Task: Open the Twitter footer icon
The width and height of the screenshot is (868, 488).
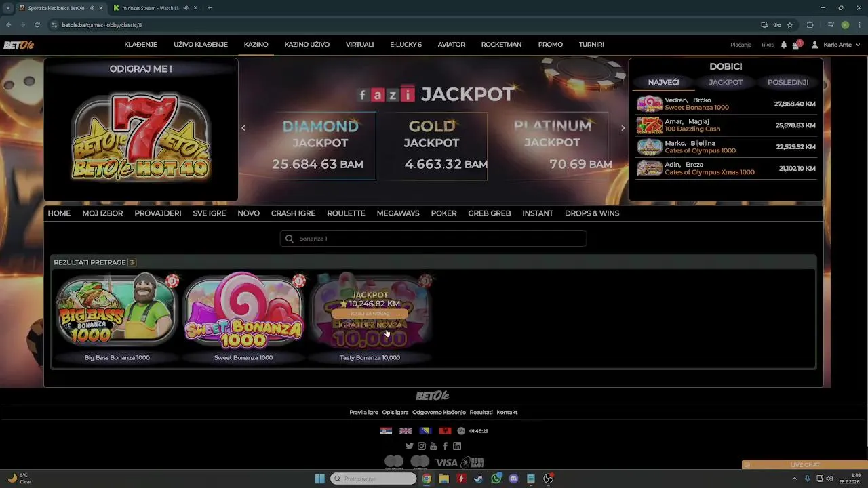Action: (409, 446)
